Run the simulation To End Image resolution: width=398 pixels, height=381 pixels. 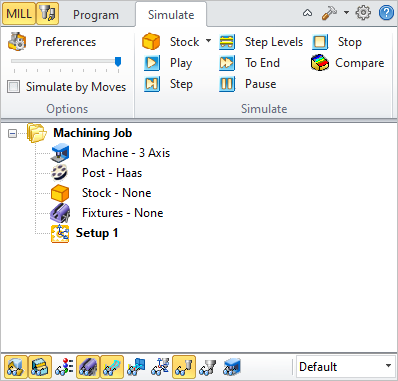(249, 63)
